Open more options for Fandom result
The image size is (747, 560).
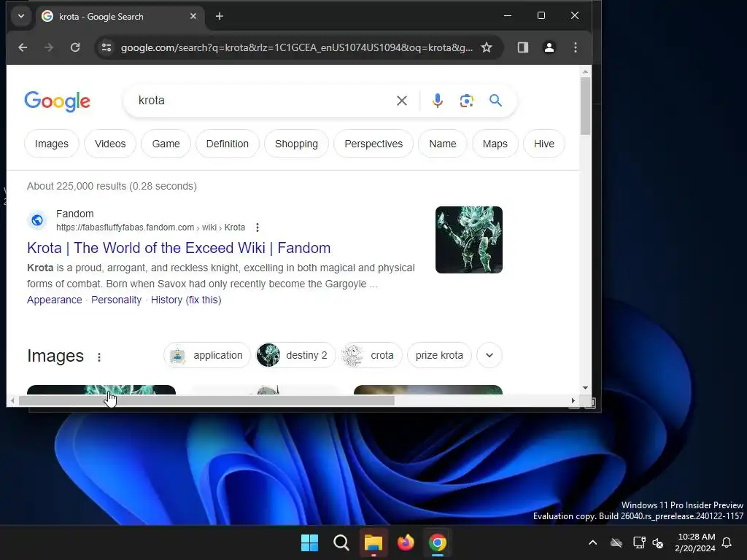(x=258, y=227)
